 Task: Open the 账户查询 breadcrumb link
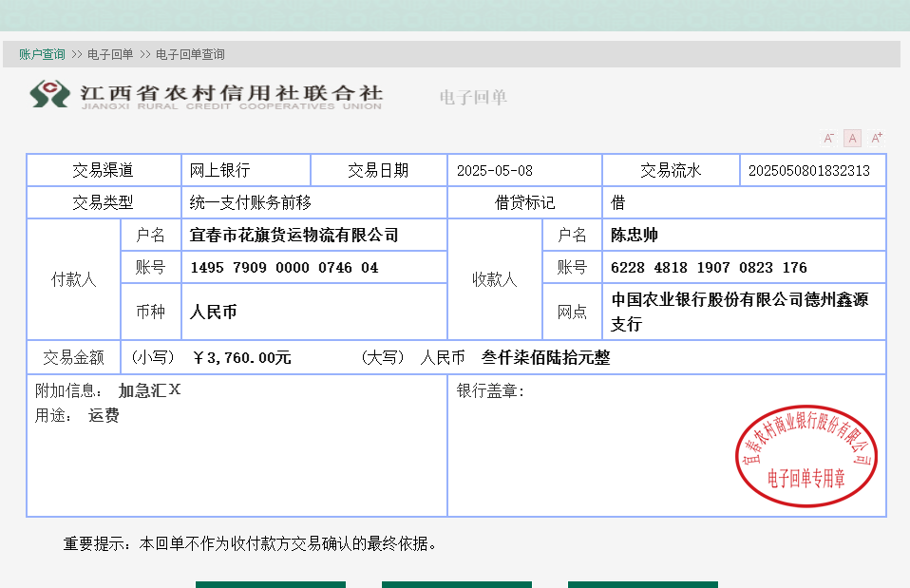coord(42,54)
